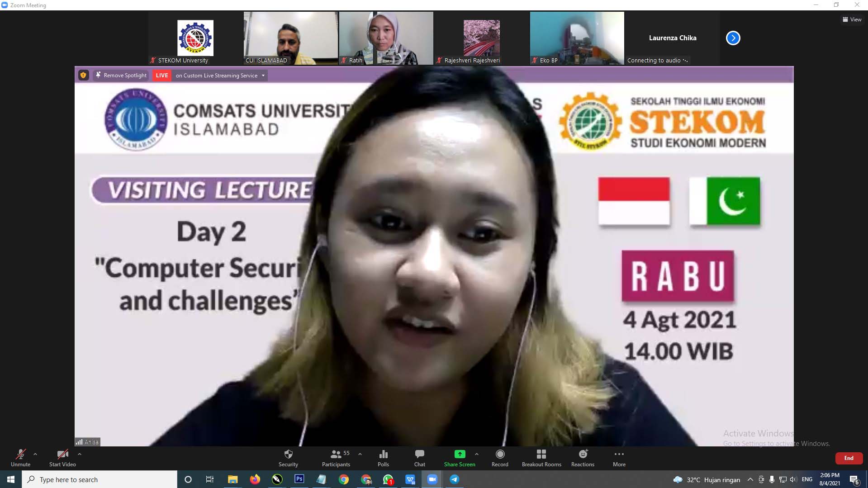
Task: Open the Custom Live Streaming Service dropdown
Action: pyautogui.click(x=220, y=76)
